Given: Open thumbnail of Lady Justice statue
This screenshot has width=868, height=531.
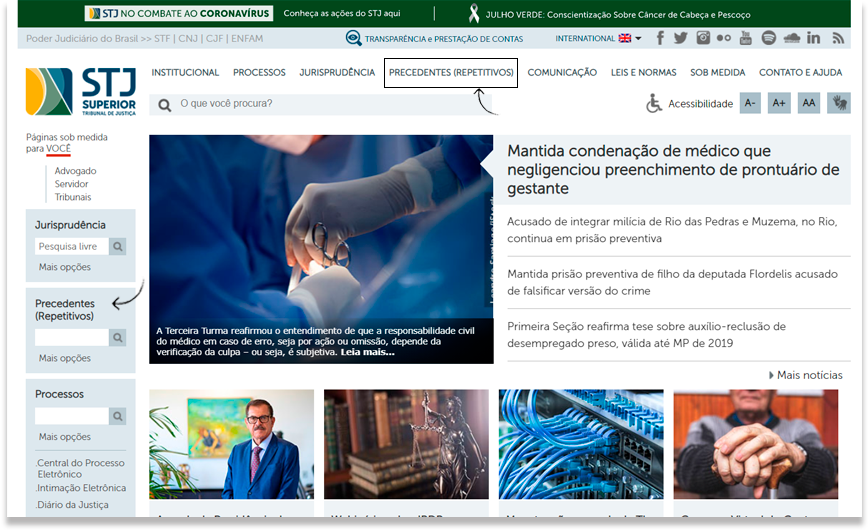Looking at the screenshot, I should tap(406, 444).
